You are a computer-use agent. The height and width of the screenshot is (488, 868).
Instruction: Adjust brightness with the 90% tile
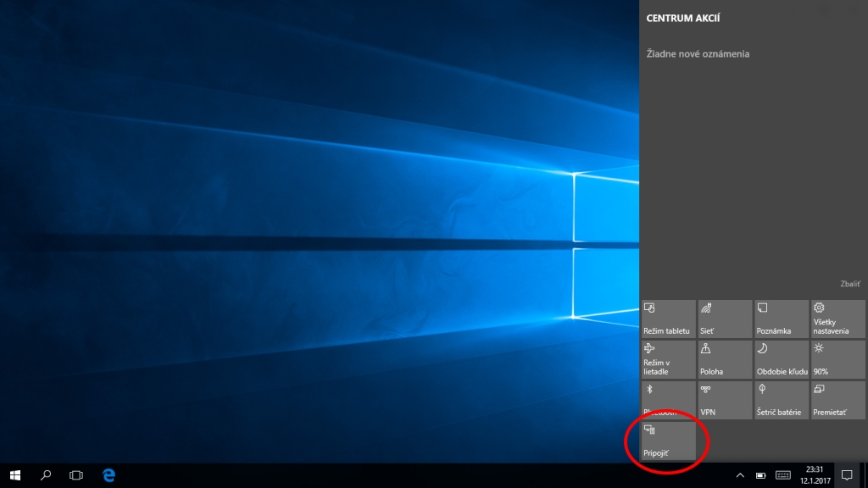click(x=837, y=359)
